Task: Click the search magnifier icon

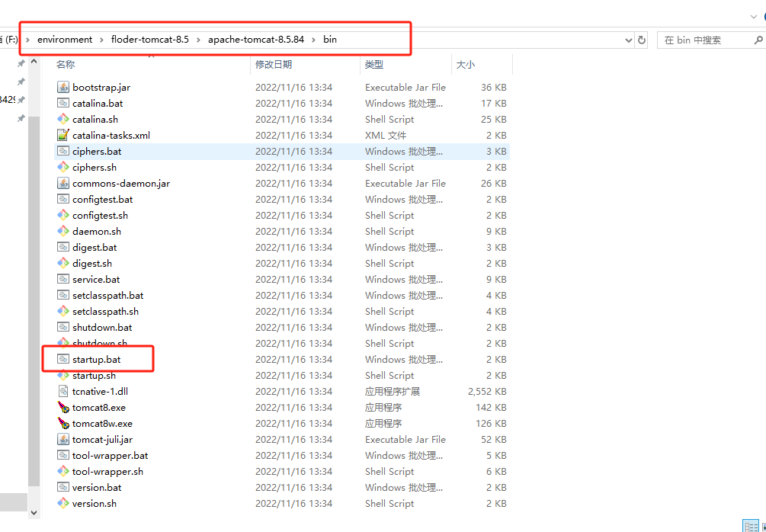Action: click(759, 40)
